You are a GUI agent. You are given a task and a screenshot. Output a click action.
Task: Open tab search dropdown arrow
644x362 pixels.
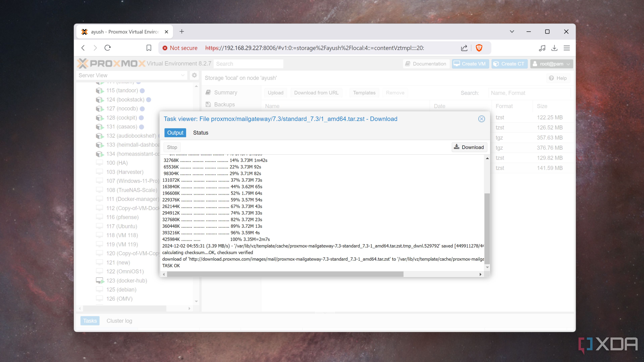tap(512, 32)
